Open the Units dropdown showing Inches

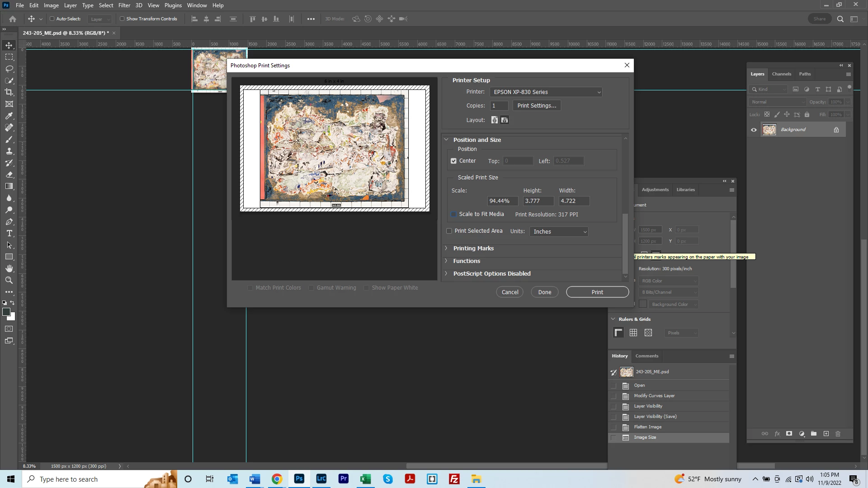pyautogui.click(x=559, y=232)
